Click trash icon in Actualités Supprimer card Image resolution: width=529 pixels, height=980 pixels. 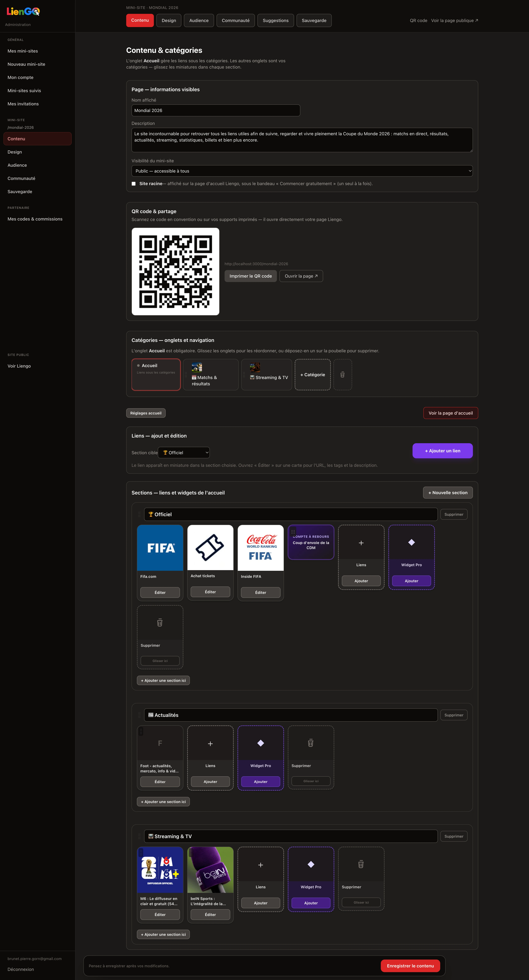311,743
